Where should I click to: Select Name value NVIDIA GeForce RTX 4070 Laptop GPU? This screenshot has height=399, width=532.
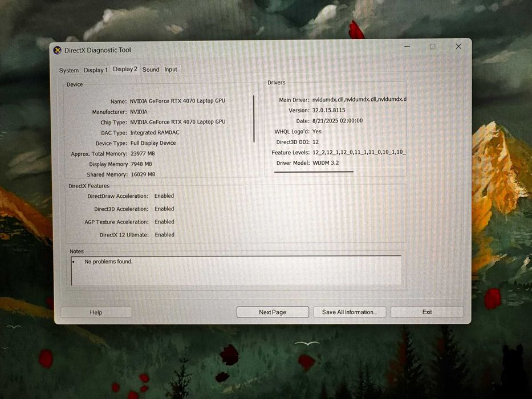click(x=177, y=101)
